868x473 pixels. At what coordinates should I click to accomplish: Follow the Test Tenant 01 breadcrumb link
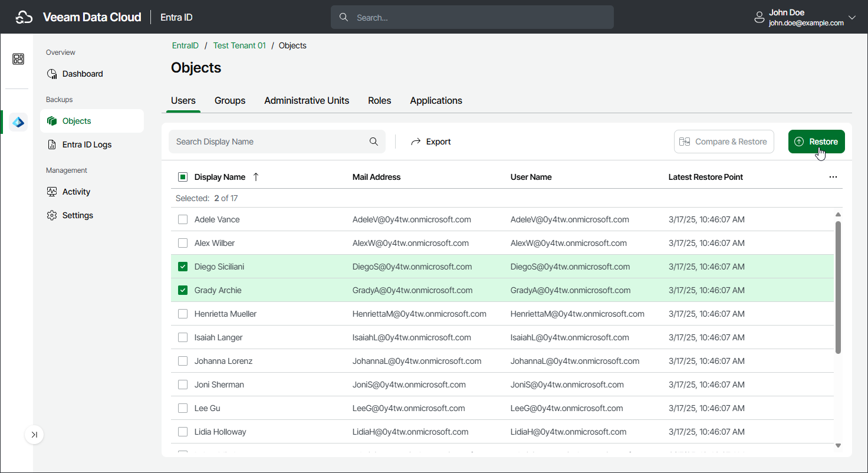click(239, 45)
